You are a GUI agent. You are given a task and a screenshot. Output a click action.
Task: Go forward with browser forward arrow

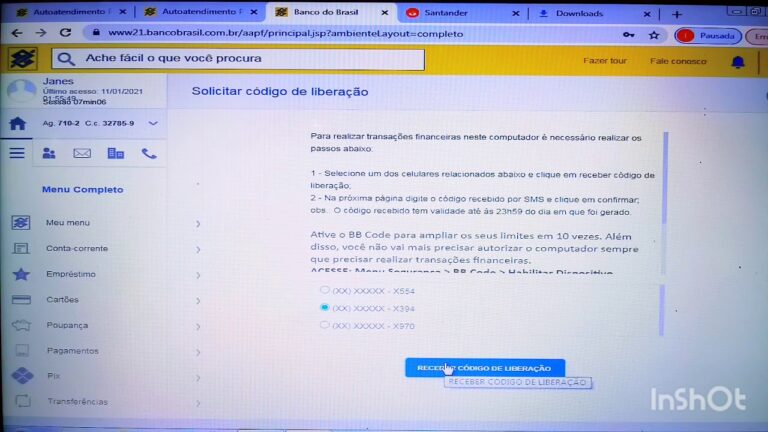tap(41, 33)
